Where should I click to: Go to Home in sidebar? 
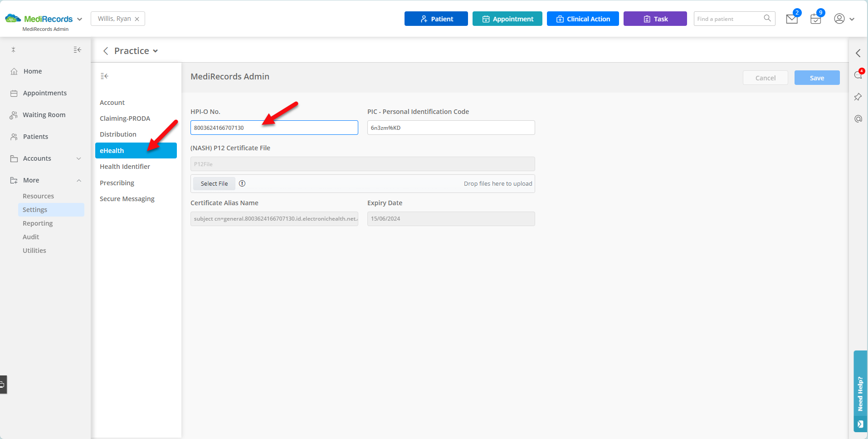33,71
